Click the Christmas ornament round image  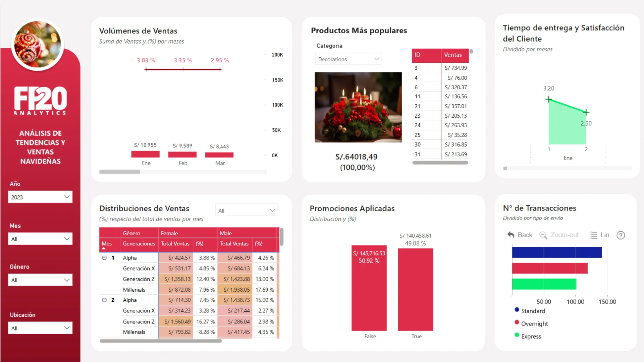pos(38,44)
